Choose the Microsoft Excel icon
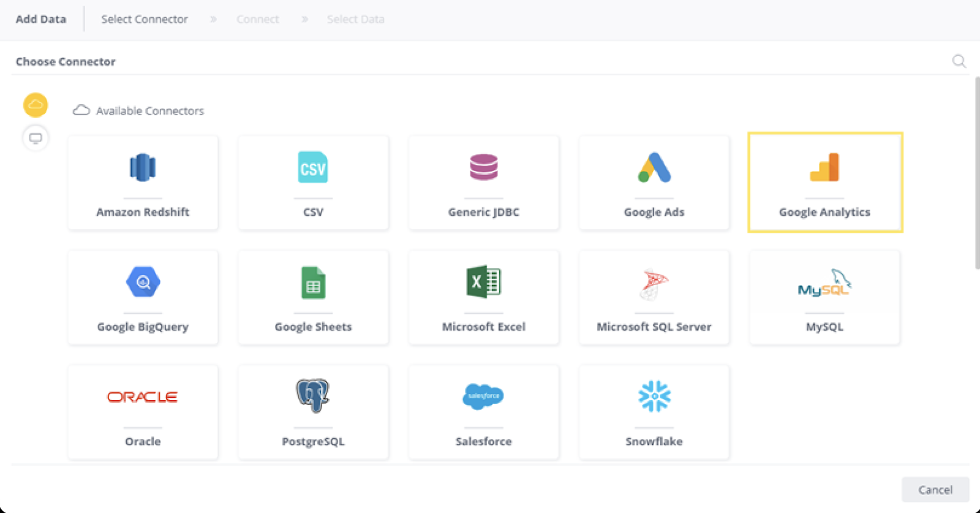 click(x=483, y=282)
